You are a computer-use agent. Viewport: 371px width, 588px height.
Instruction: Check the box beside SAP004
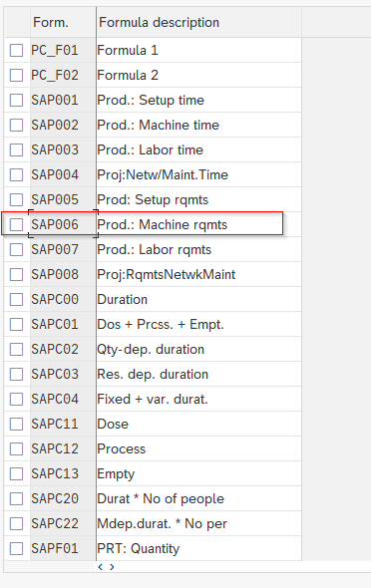(x=16, y=174)
